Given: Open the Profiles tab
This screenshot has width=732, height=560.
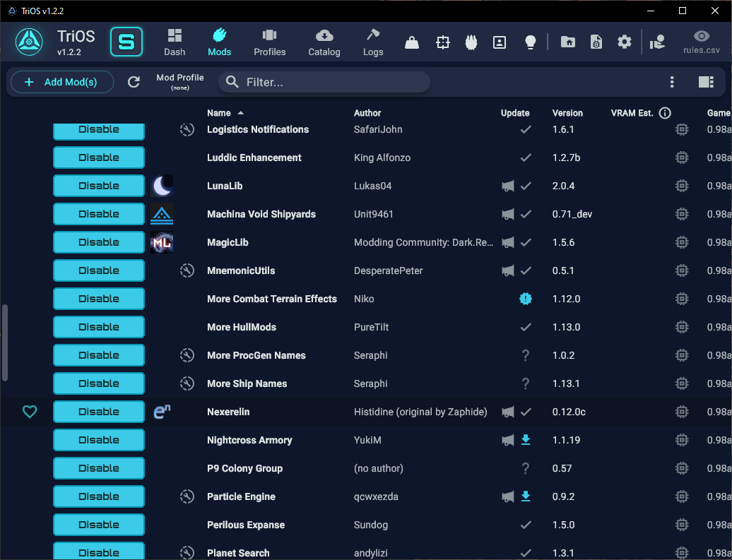Looking at the screenshot, I should point(269,42).
